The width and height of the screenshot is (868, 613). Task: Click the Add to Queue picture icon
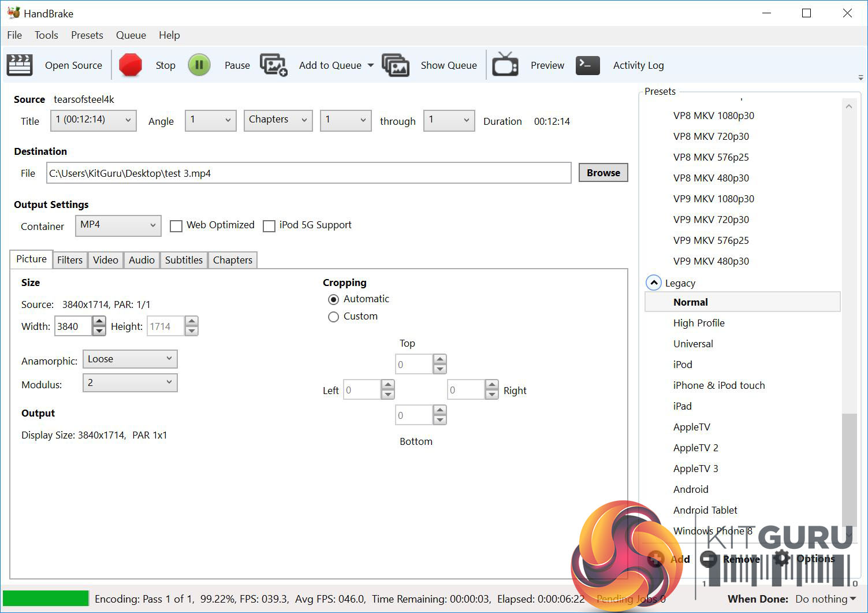coord(274,65)
